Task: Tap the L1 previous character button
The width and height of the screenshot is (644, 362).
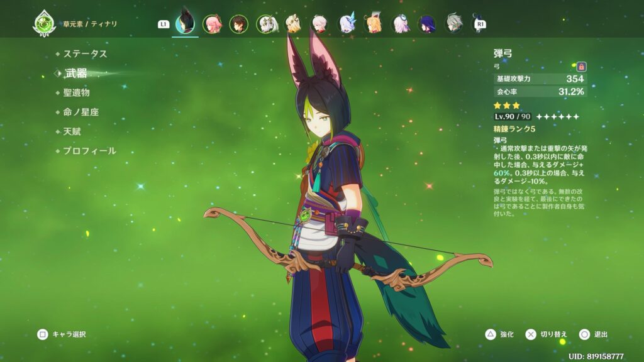Action: coord(164,25)
